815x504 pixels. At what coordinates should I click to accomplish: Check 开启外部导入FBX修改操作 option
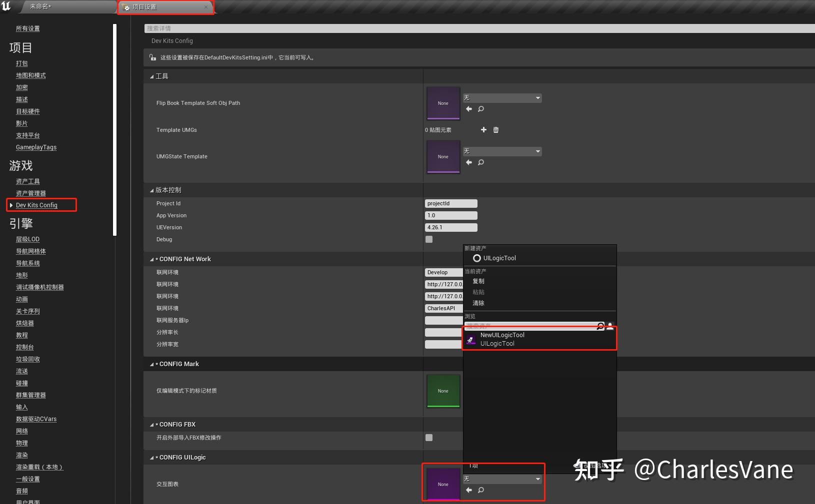click(x=428, y=438)
